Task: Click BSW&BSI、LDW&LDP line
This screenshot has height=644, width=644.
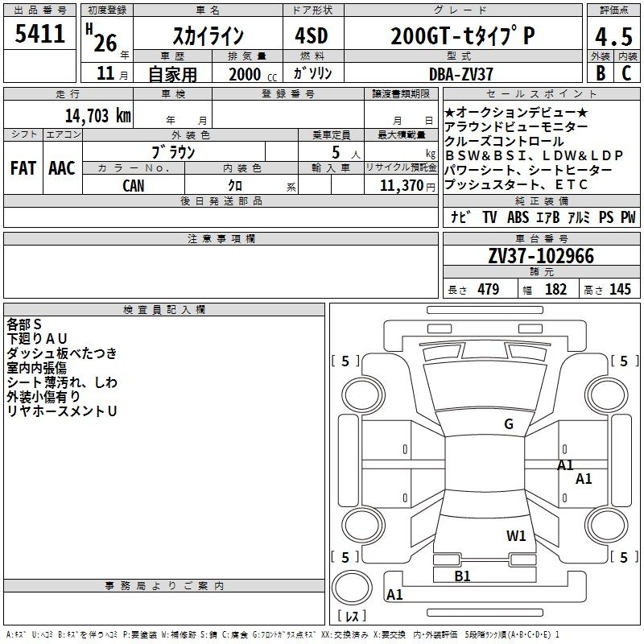Action: point(534,155)
